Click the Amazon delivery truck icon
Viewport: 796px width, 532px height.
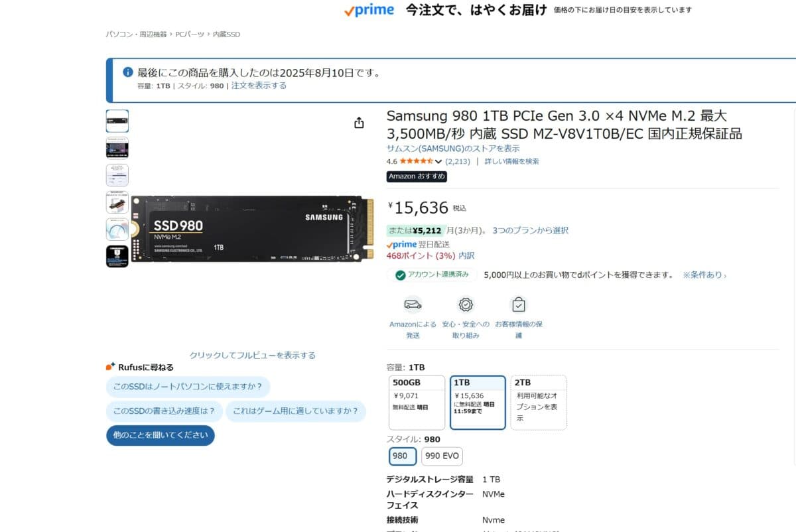pyautogui.click(x=413, y=304)
